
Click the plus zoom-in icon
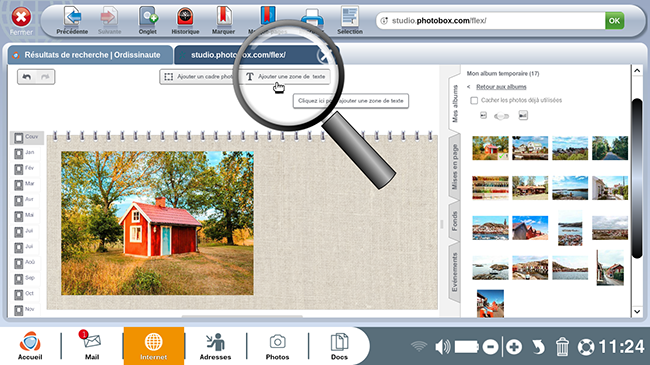[x=514, y=347]
